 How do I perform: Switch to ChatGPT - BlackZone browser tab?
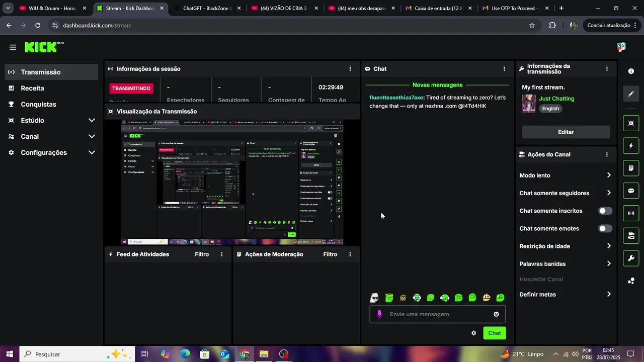[206, 9]
